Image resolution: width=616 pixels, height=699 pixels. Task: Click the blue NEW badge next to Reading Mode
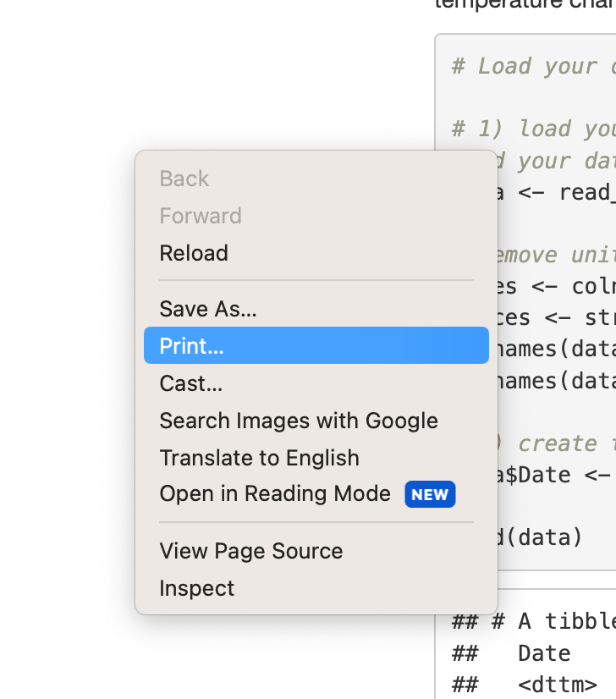point(430,494)
